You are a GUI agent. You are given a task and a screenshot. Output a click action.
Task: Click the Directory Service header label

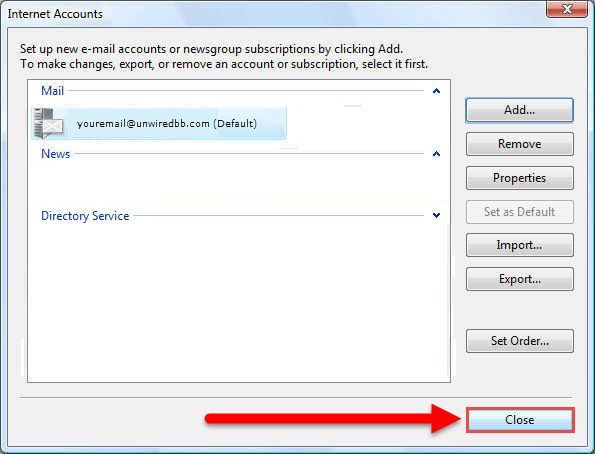coord(85,216)
